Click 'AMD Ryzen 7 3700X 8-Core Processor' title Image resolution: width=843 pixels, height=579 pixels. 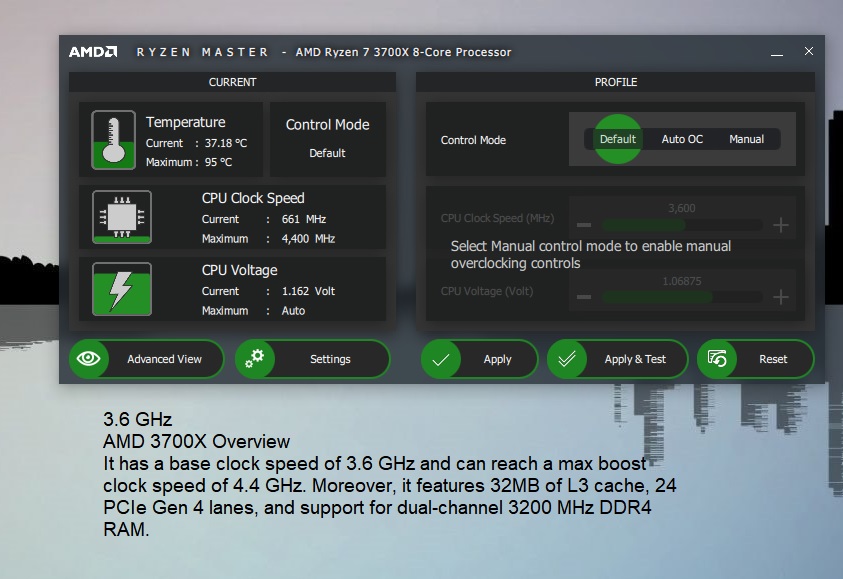(x=403, y=52)
